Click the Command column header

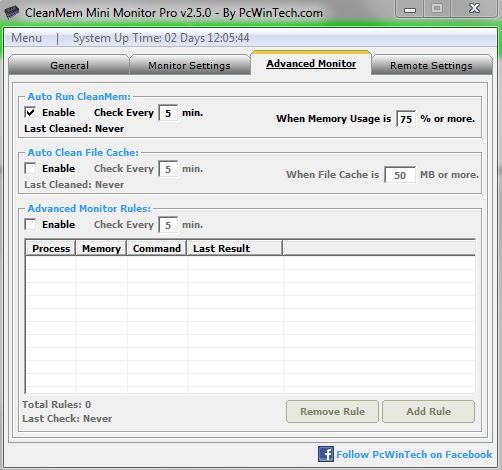[x=157, y=248]
